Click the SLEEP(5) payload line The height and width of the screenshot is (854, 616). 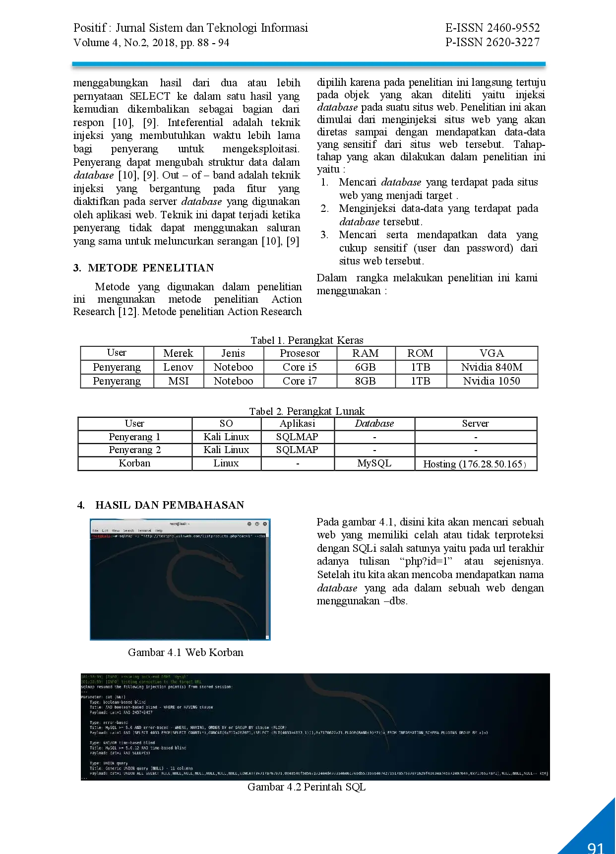tap(120, 753)
